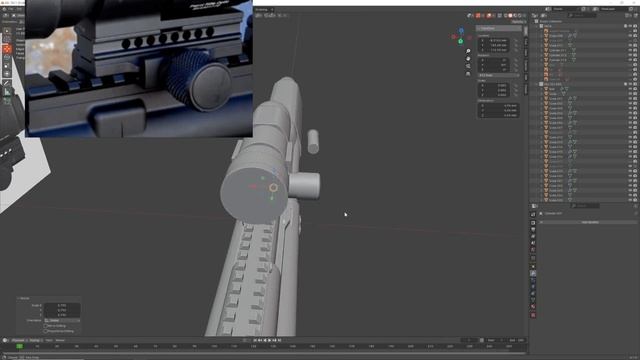Open the outliner display mode dropdown
This screenshot has width=640, height=360.
click(x=536, y=15)
